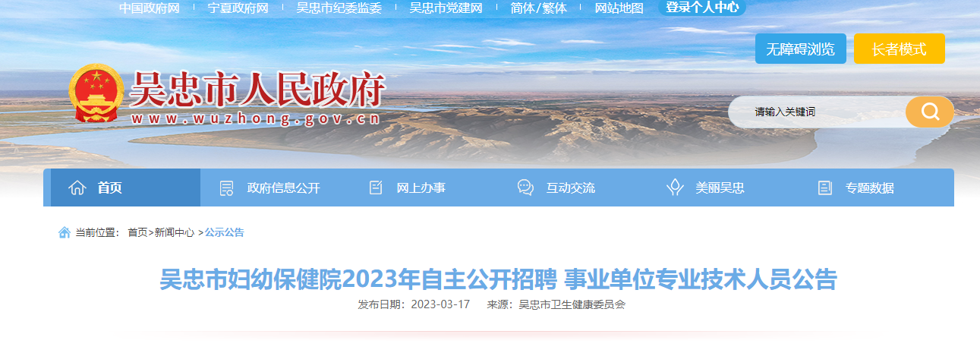Click the breadcrumb home icon beside 当前位置
The width and height of the screenshot is (980, 353).
tap(65, 232)
